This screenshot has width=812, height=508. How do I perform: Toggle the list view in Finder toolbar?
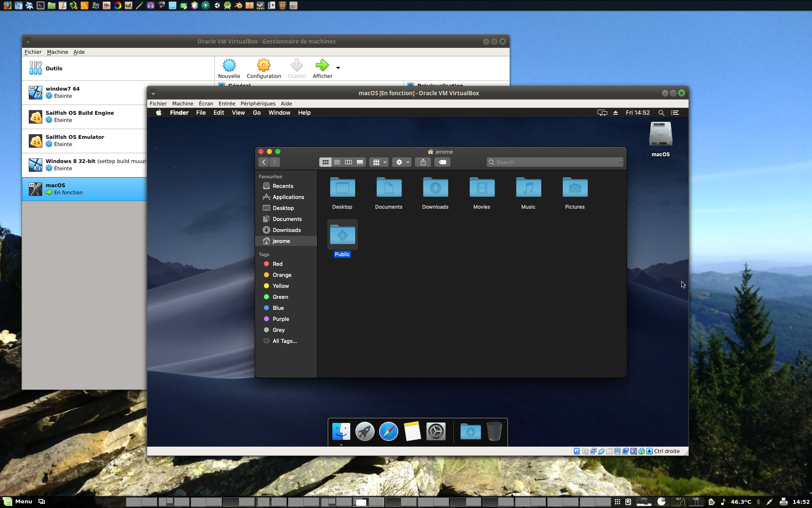pyautogui.click(x=337, y=162)
